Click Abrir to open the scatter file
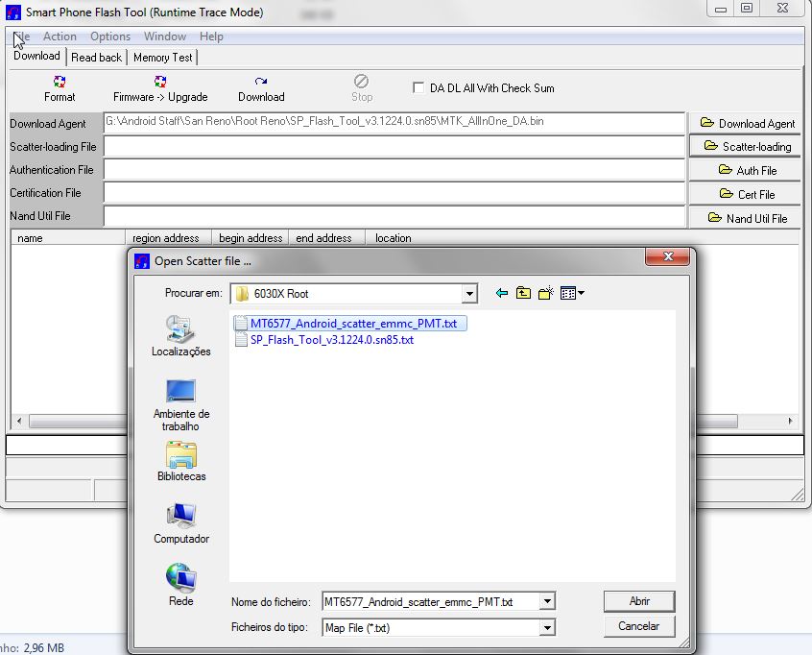 coord(639,601)
